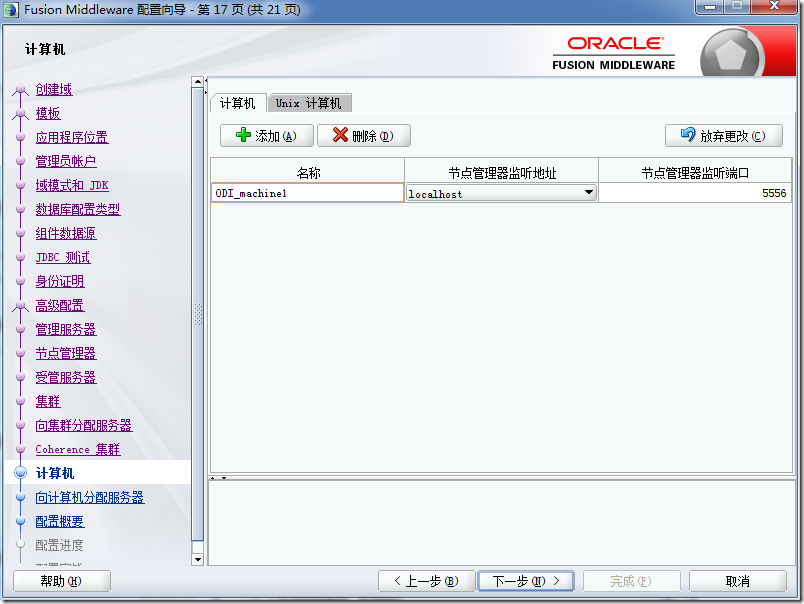Click the step bullet beside 创建域
804x604 pixels.
(x=21, y=90)
